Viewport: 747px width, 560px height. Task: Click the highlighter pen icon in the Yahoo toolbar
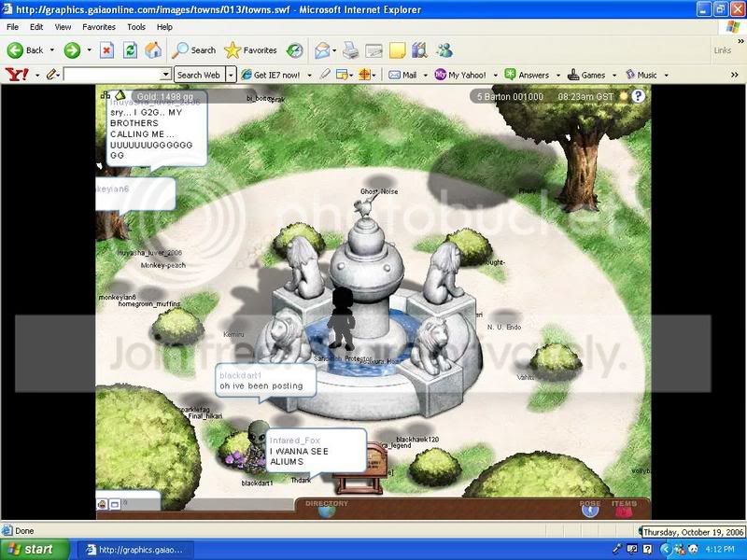click(x=325, y=75)
